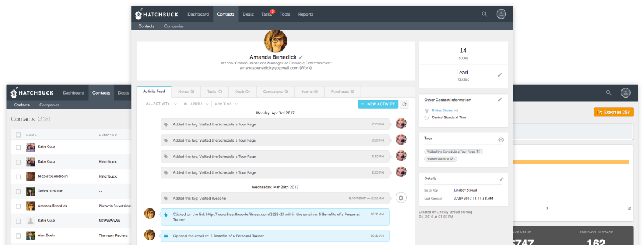Click search icon in right background window

609,93
